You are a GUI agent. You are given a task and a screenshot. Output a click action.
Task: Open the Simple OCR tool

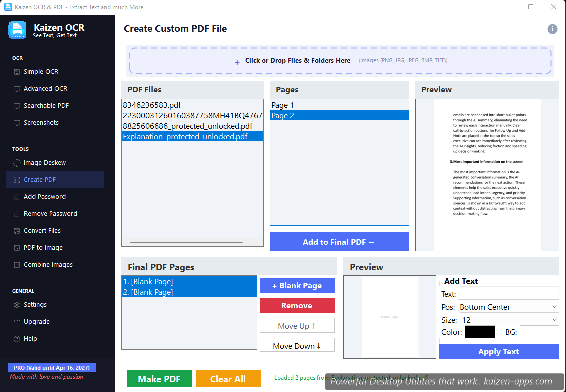point(40,71)
